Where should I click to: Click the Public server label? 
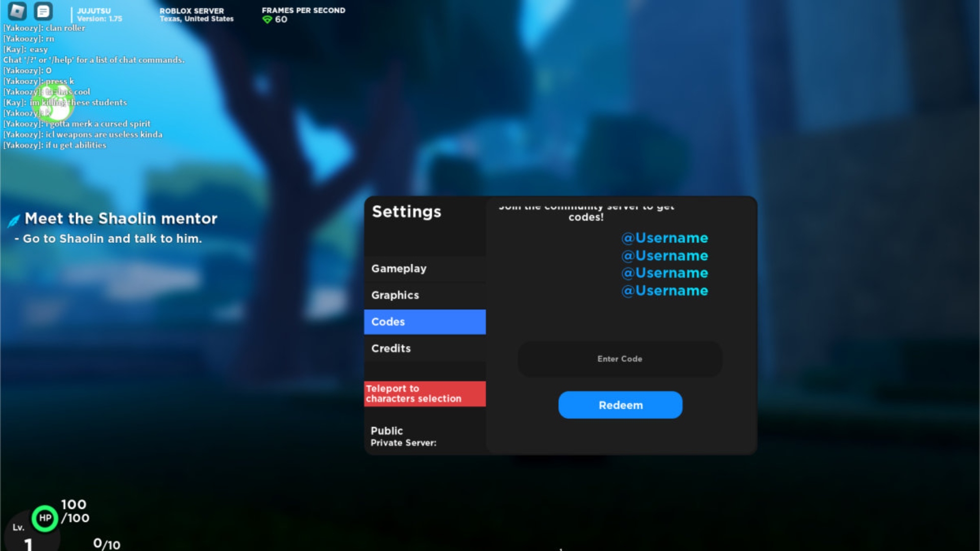(x=386, y=431)
